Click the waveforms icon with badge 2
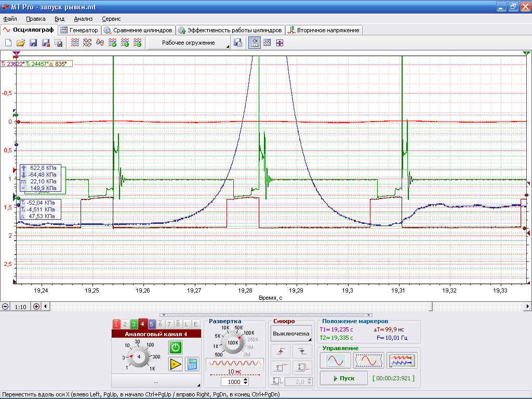The height and width of the screenshot is (399, 532). point(137,43)
